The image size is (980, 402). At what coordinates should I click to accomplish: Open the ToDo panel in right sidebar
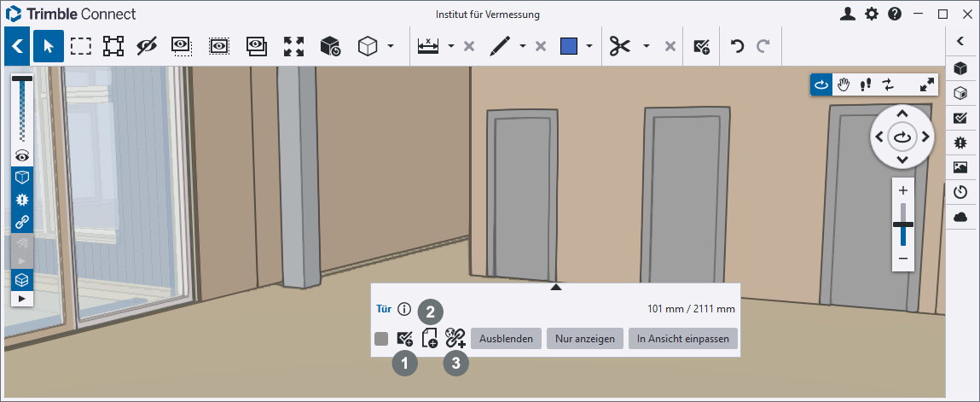[960, 118]
